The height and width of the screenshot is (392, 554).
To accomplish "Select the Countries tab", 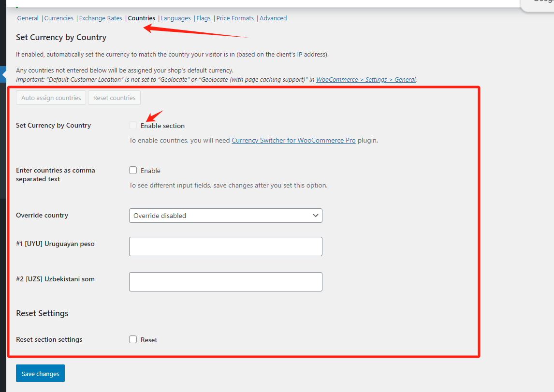I will point(142,18).
